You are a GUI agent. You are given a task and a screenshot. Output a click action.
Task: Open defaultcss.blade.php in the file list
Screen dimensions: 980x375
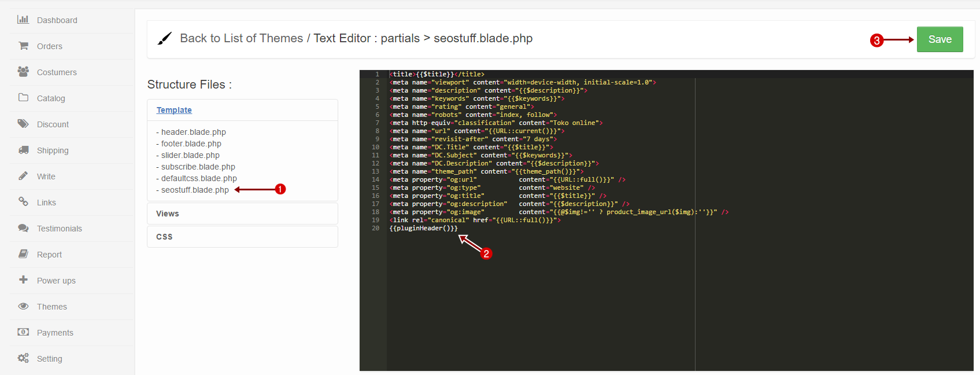click(x=199, y=178)
